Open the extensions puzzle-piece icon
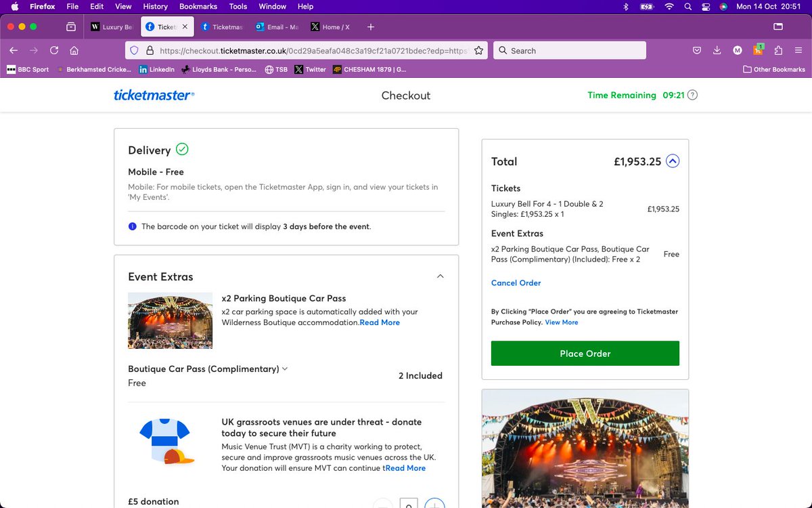Viewport: 812px width, 508px height. pyautogui.click(x=779, y=50)
